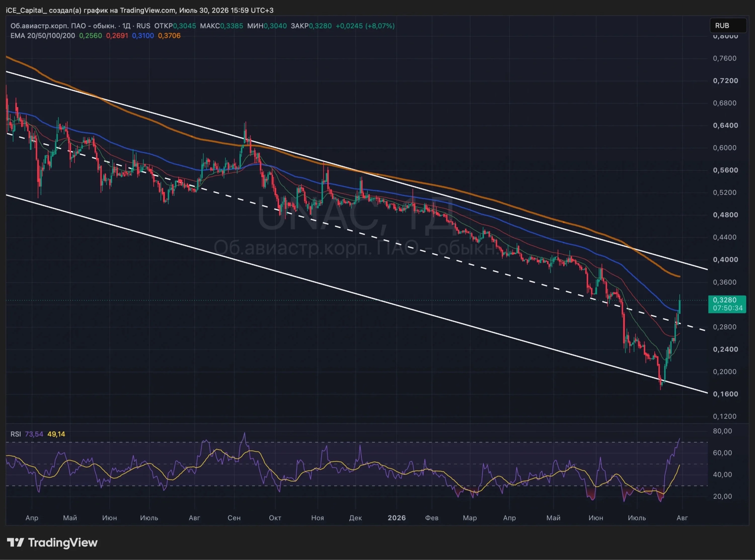
Task: Click the 0,2800 price axis label
Action: click(x=725, y=327)
